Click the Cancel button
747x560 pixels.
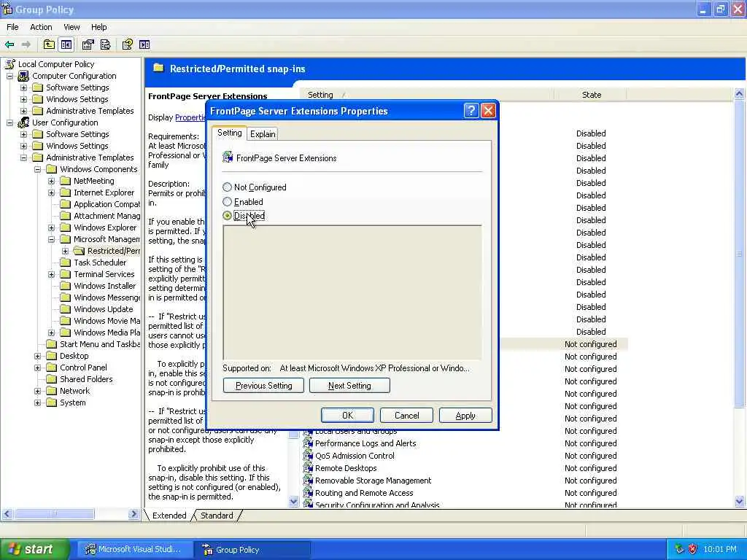[x=406, y=415]
